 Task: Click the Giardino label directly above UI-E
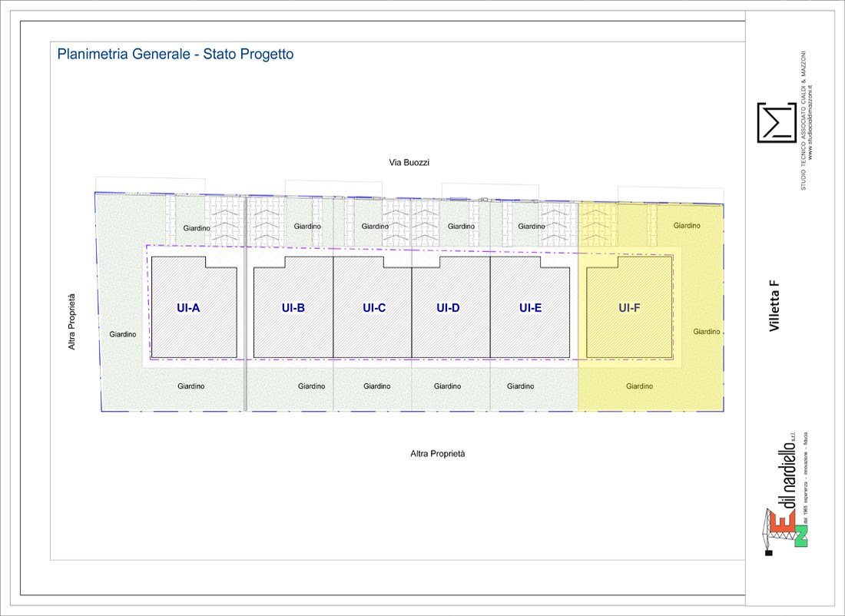pyautogui.click(x=532, y=227)
